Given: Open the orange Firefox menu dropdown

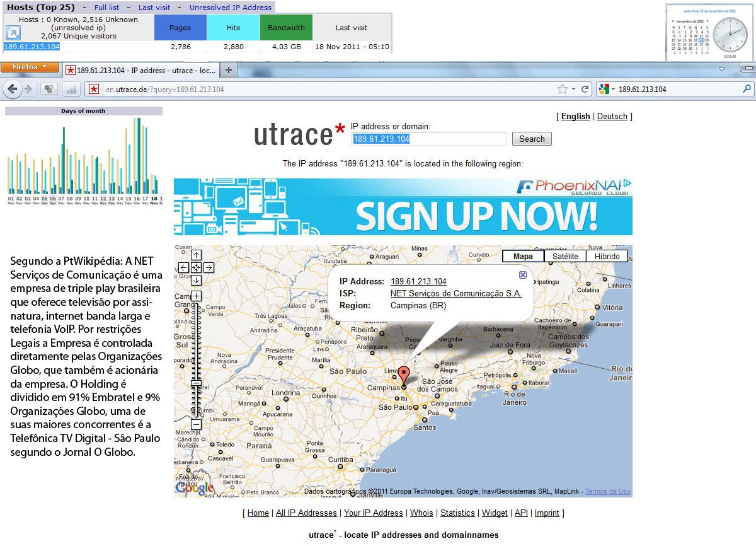Looking at the screenshot, I should (x=30, y=67).
